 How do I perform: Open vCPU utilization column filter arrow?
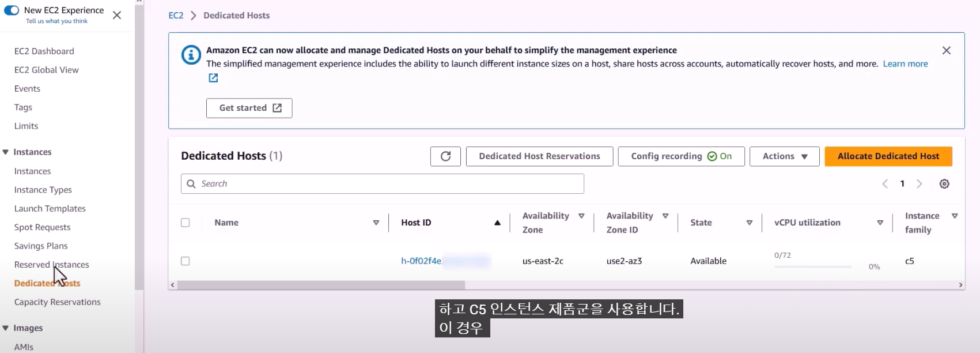tap(880, 223)
